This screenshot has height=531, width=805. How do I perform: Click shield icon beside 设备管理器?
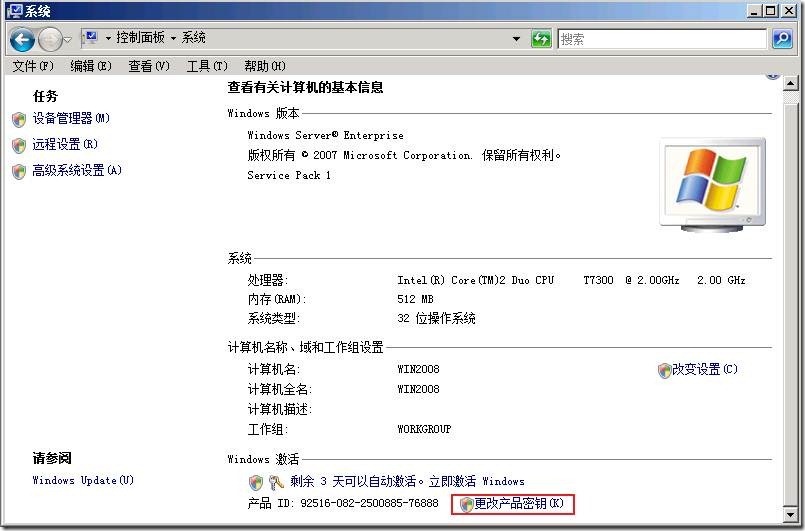(19, 120)
